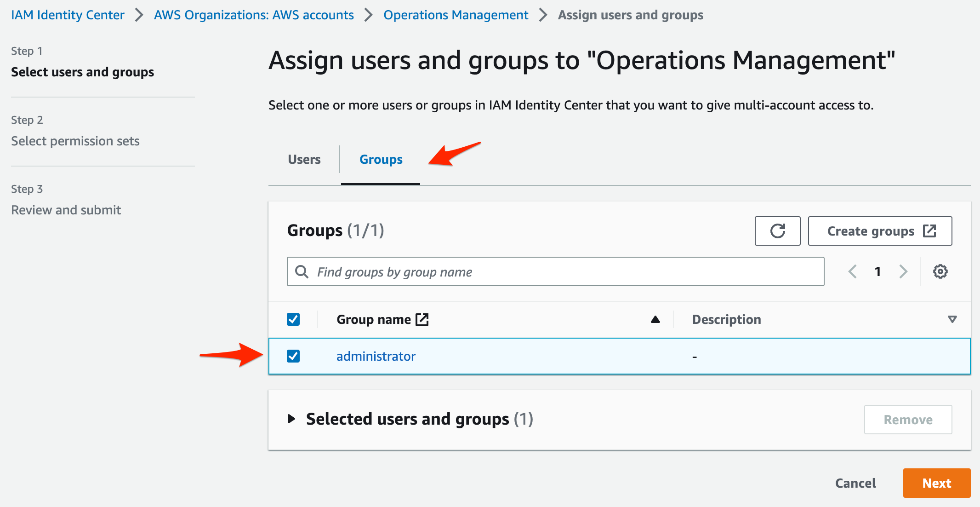This screenshot has width=980, height=507.
Task: Select Step 3 Review and submit
Action: click(x=66, y=210)
